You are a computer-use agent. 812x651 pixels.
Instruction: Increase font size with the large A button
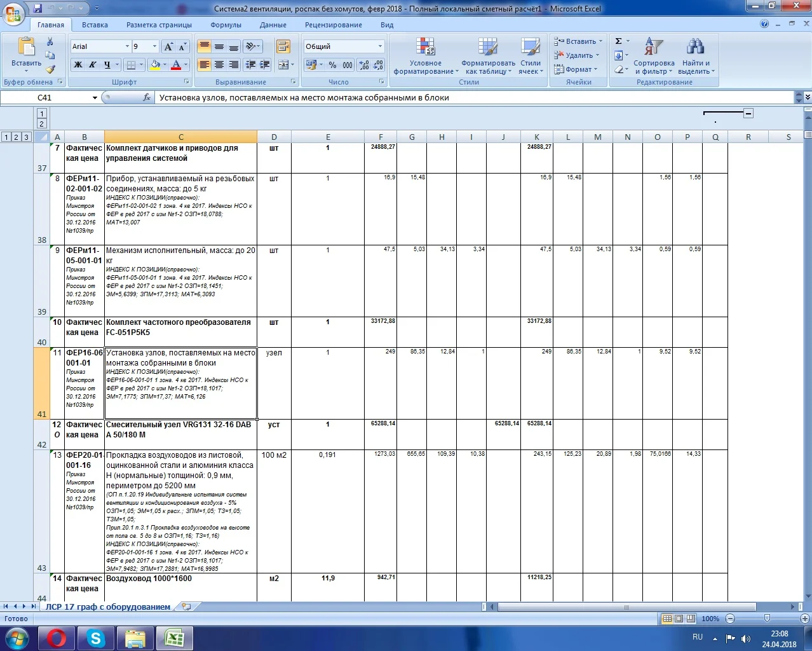tap(168, 46)
